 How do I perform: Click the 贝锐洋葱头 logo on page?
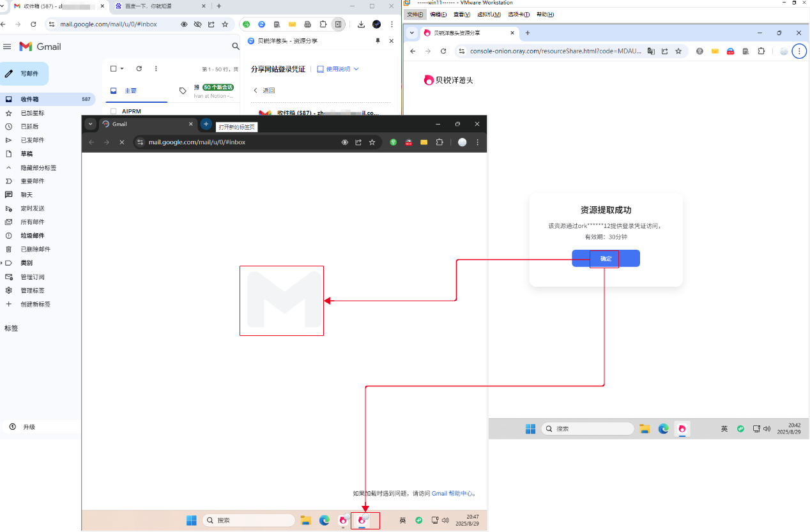click(x=448, y=80)
